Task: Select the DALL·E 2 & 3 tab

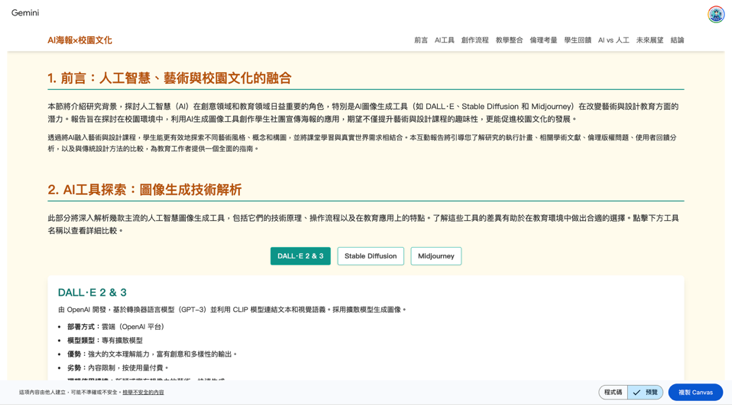Action: pos(300,256)
